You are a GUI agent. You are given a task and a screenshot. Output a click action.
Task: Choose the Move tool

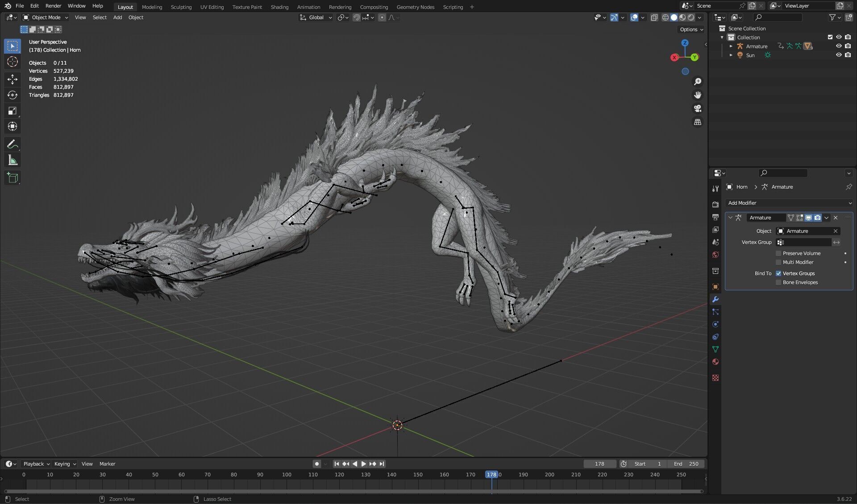point(12,79)
